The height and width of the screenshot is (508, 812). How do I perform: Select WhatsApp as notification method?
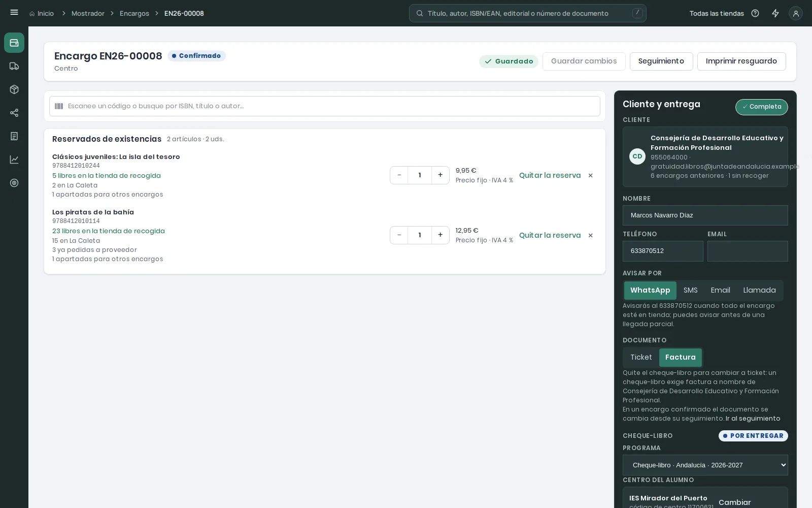tap(650, 290)
